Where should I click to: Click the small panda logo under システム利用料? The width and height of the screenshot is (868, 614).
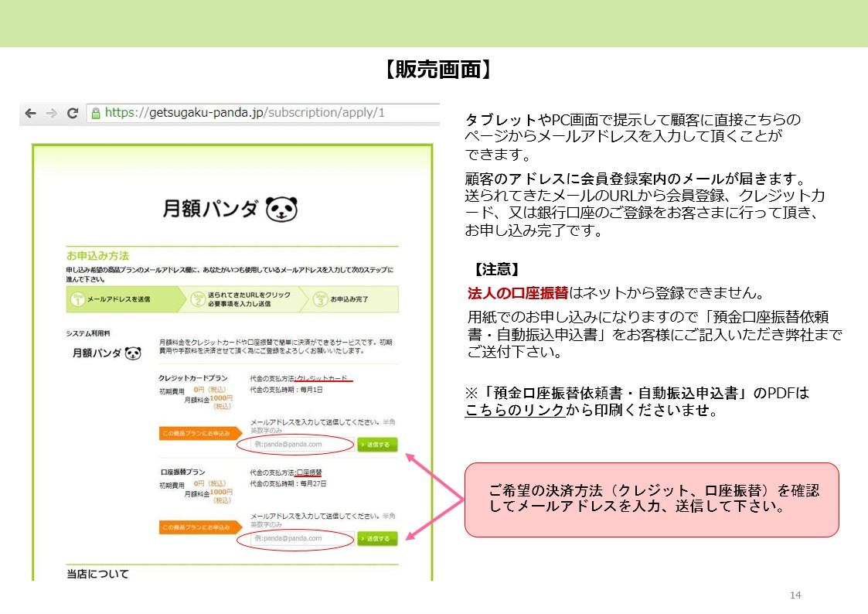133,353
